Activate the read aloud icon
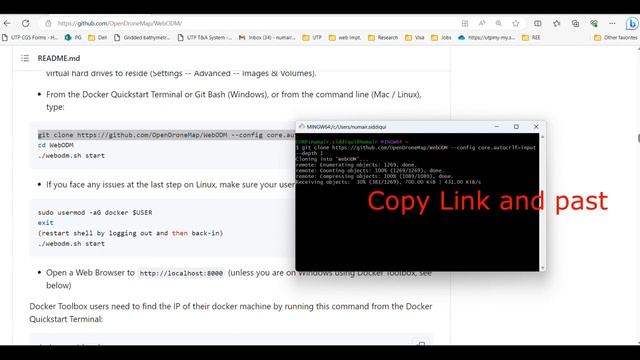Viewport: 640px width, 360px height. (482, 23)
